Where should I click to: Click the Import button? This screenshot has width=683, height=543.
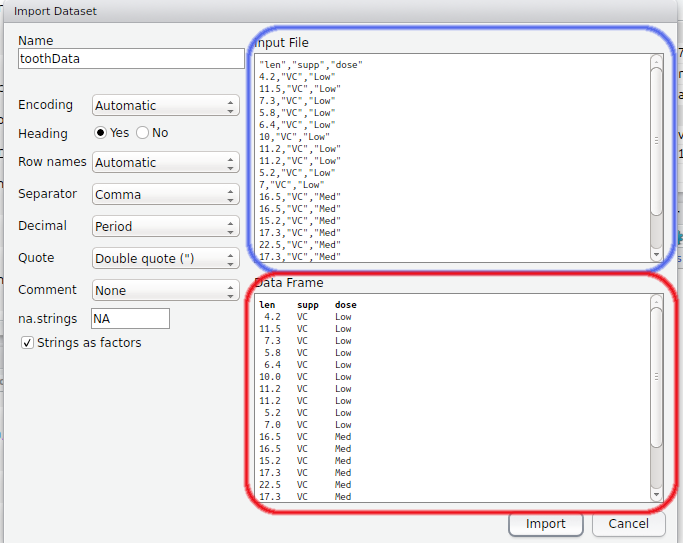[x=545, y=524]
